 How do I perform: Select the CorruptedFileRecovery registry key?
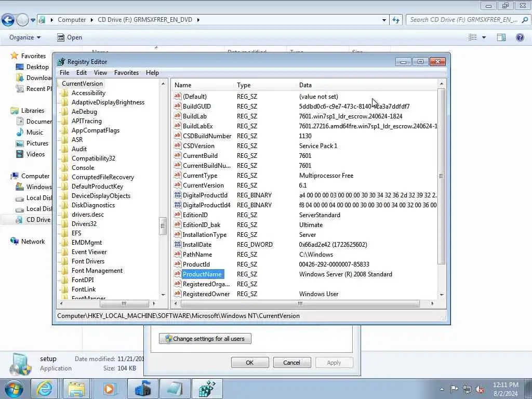pyautogui.click(x=102, y=177)
